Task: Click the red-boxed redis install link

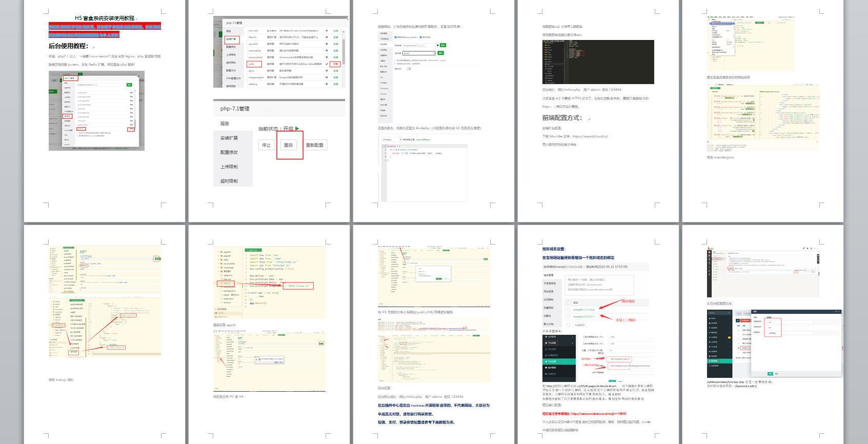Action: pyautogui.click(x=336, y=64)
